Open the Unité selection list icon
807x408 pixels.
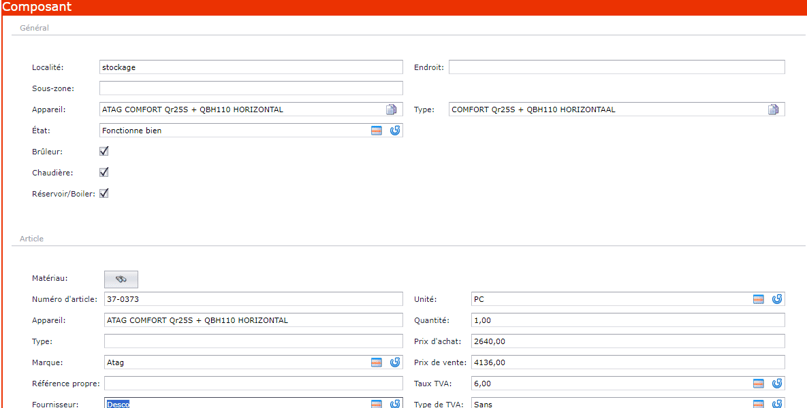tap(759, 299)
